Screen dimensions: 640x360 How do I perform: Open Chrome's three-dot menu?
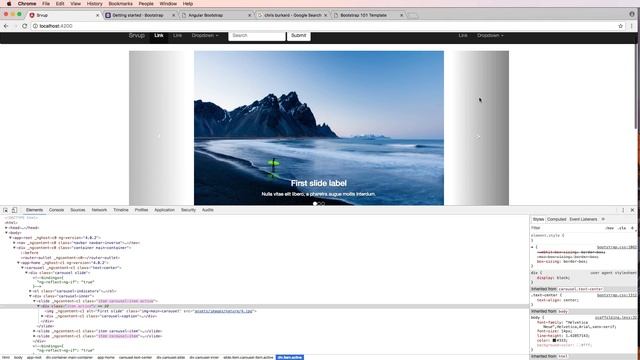pyautogui.click(x=631, y=26)
